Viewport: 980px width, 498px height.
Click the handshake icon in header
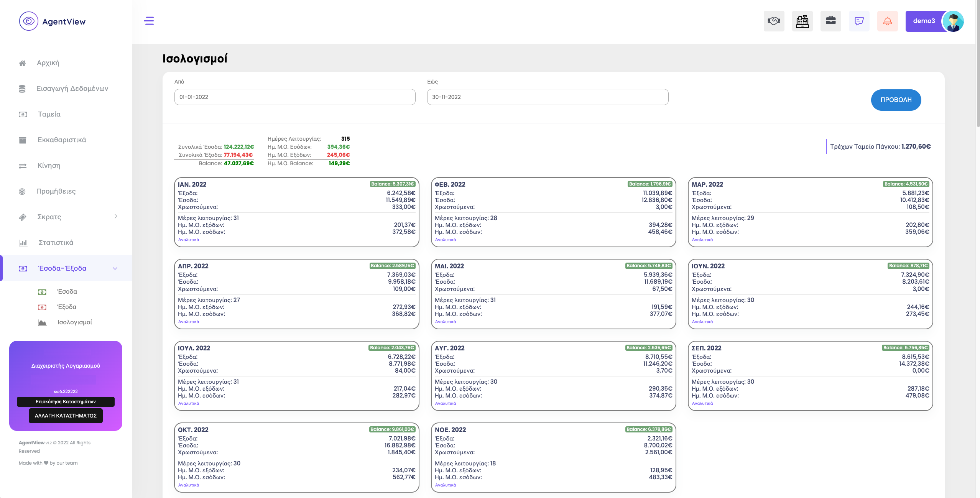pos(774,21)
